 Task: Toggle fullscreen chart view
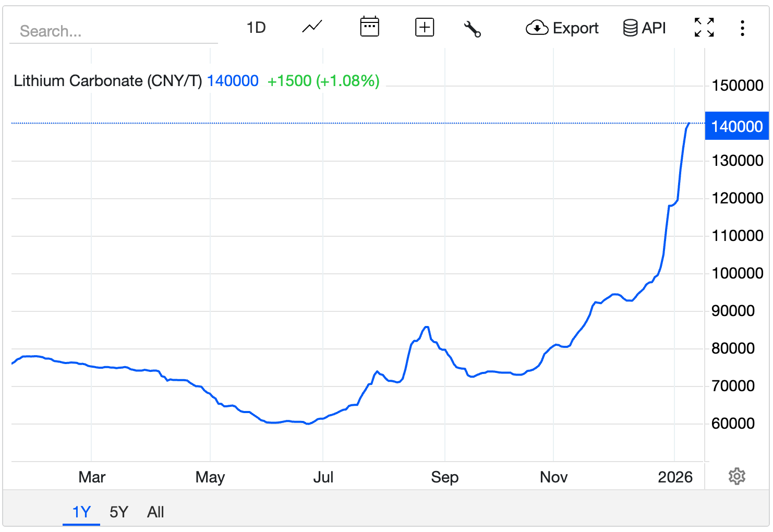[x=704, y=28]
